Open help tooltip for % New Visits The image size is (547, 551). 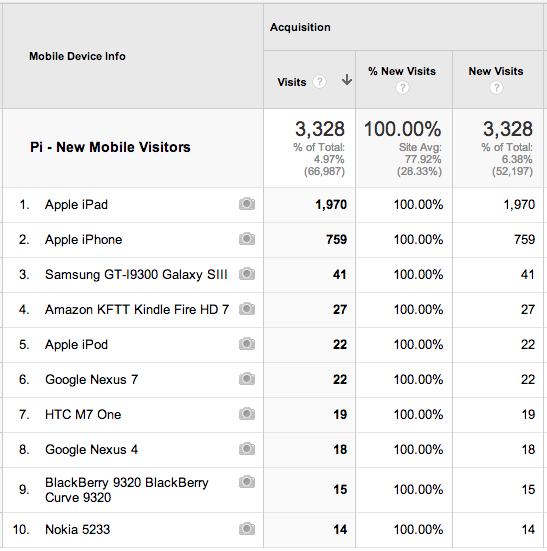402,87
